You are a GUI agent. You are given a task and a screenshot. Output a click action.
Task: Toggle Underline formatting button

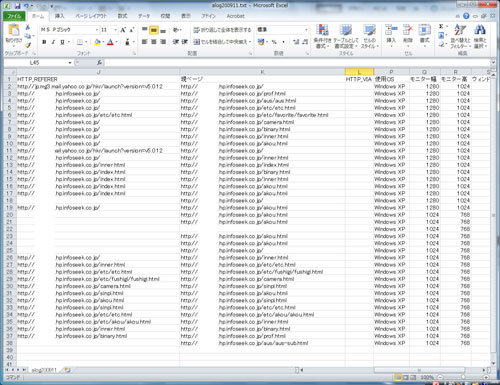(x=62, y=42)
